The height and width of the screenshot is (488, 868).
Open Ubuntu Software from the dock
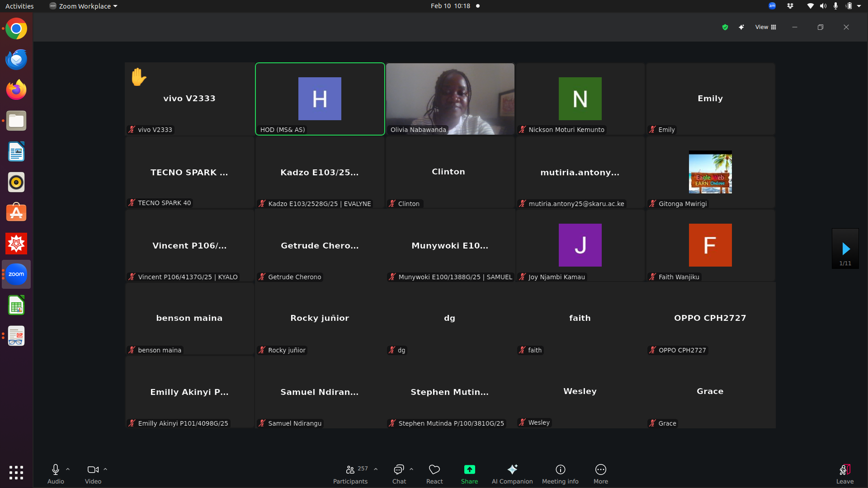click(16, 213)
